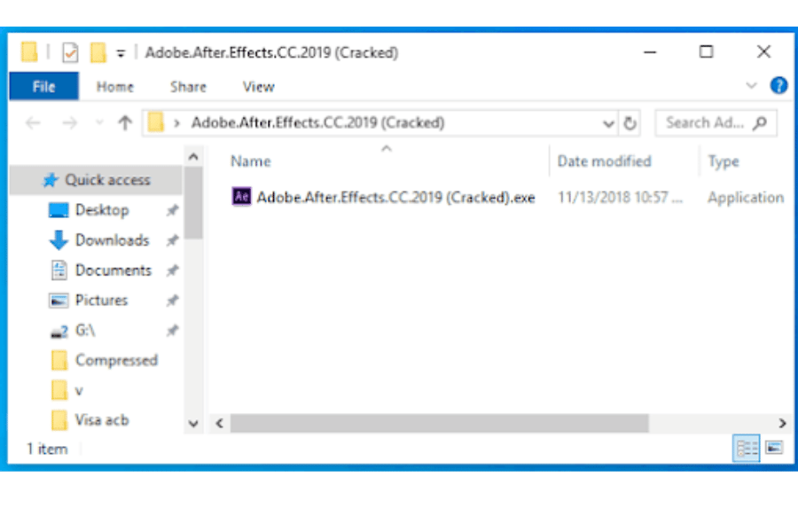This screenshot has width=798, height=532.
Task: Unpin the Desktop pin icon
Action: [x=173, y=210]
